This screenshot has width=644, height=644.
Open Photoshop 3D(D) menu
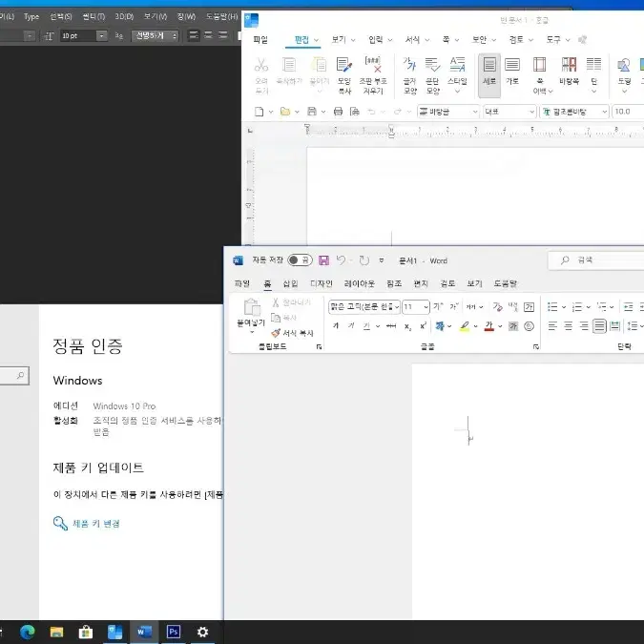point(124,16)
